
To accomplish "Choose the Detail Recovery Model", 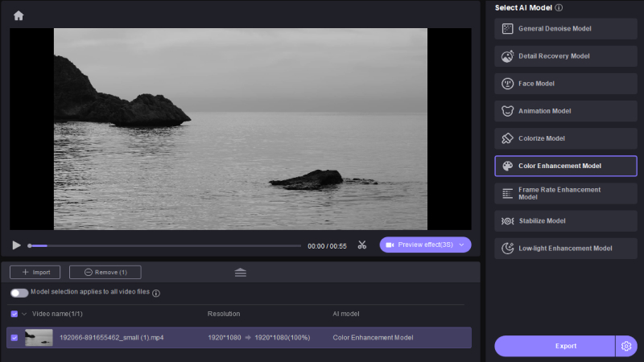I will (x=565, y=56).
